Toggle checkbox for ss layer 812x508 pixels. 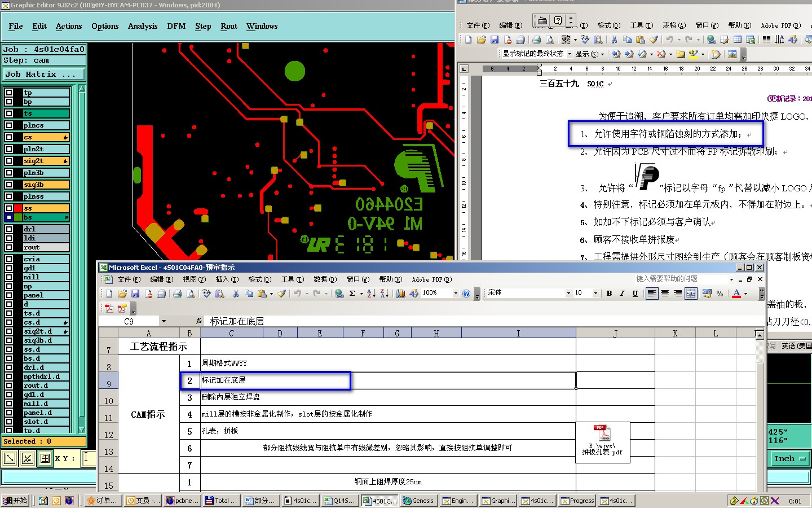pos(8,208)
